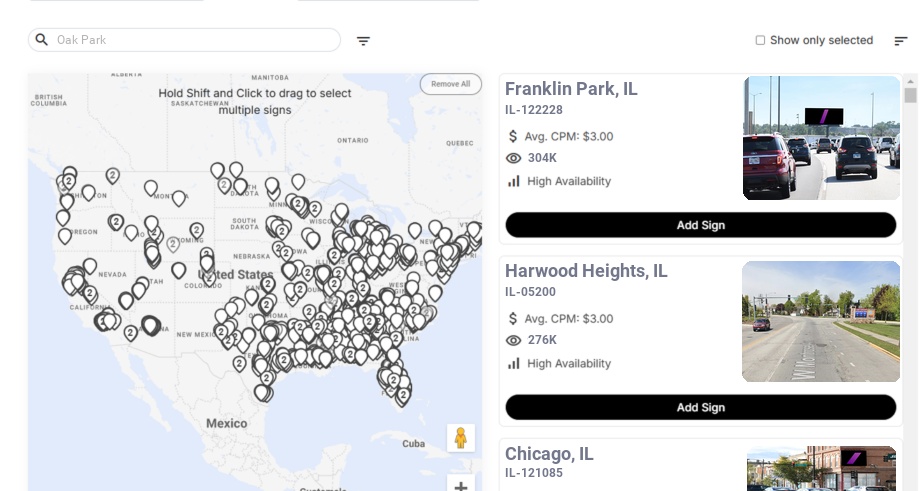This screenshot has height=491, width=920.
Task: Zoom in the map with plus button
Action: tap(461, 486)
